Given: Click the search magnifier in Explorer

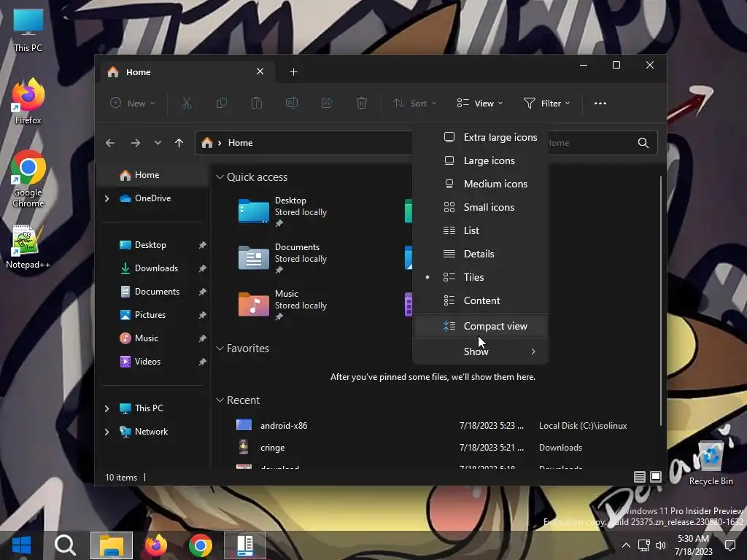Looking at the screenshot, I should 643,143.
